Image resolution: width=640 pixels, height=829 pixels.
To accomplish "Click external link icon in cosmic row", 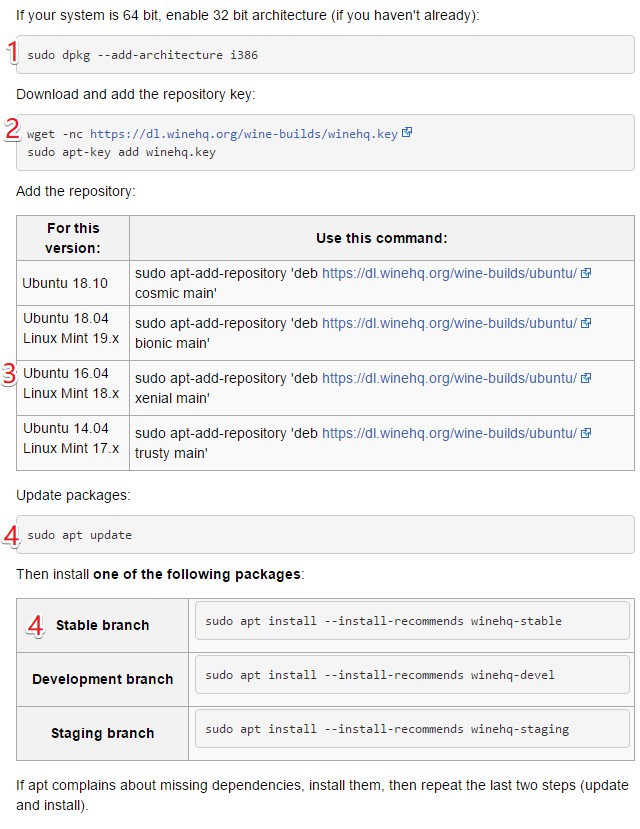I will (x=586, y=273).
